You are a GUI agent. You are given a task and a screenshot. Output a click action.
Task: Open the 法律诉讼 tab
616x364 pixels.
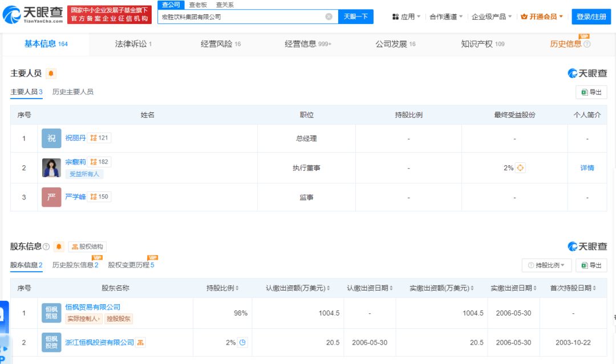point(133,44)
